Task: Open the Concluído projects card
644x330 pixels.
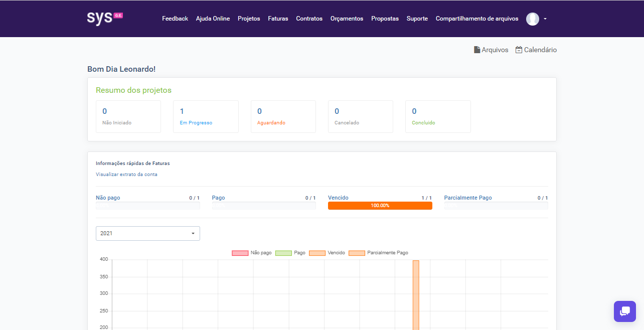Action: tap(437, 116)
